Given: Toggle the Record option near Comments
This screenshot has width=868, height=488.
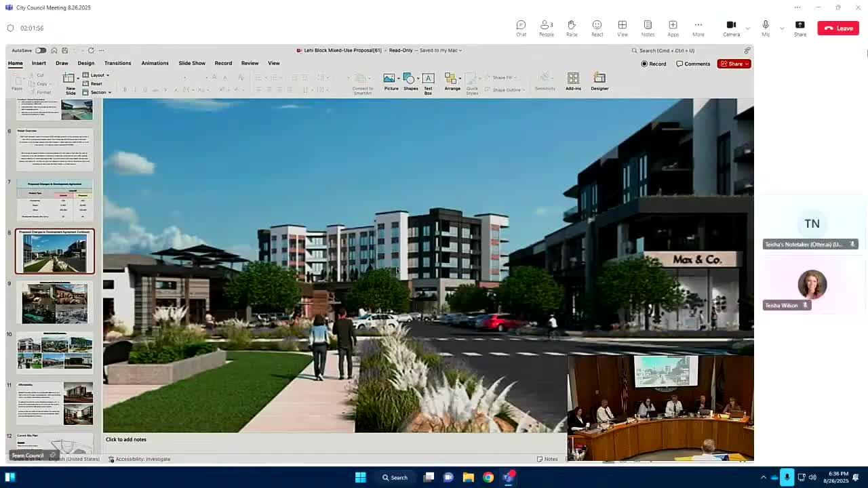Looking at the screenshot, I should pos(653,63).
